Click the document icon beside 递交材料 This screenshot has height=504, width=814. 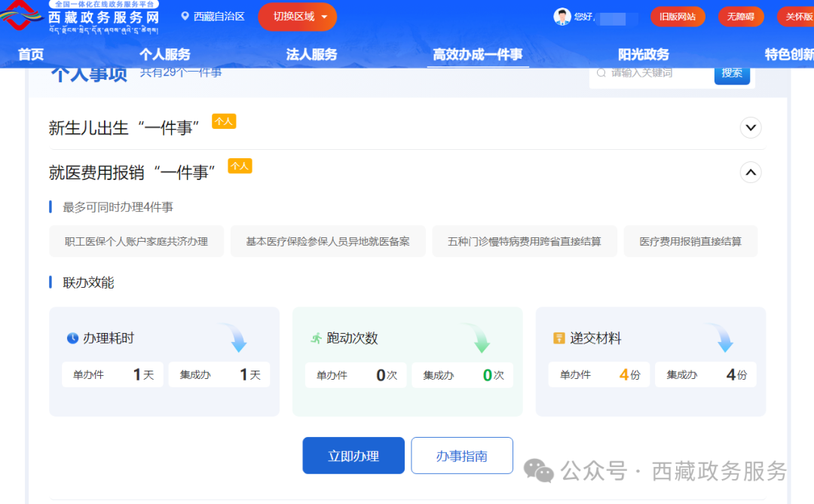pyautogui.click(x=558, y=338)
